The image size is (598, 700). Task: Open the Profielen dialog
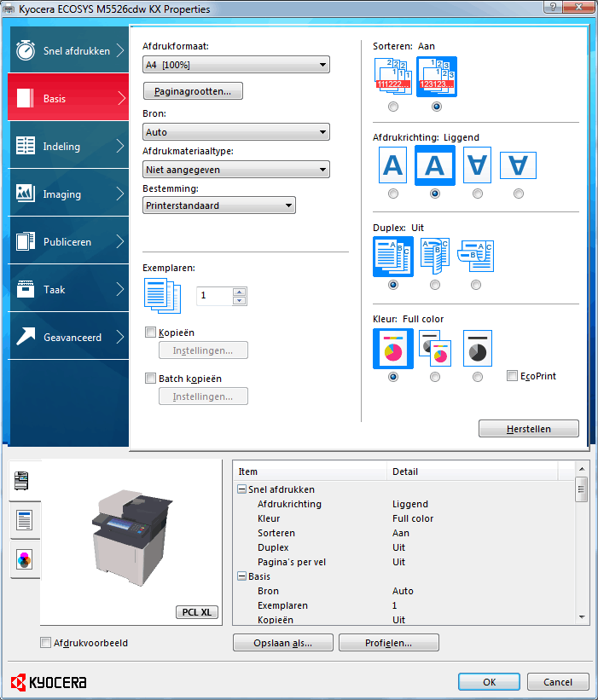point(388,643)
